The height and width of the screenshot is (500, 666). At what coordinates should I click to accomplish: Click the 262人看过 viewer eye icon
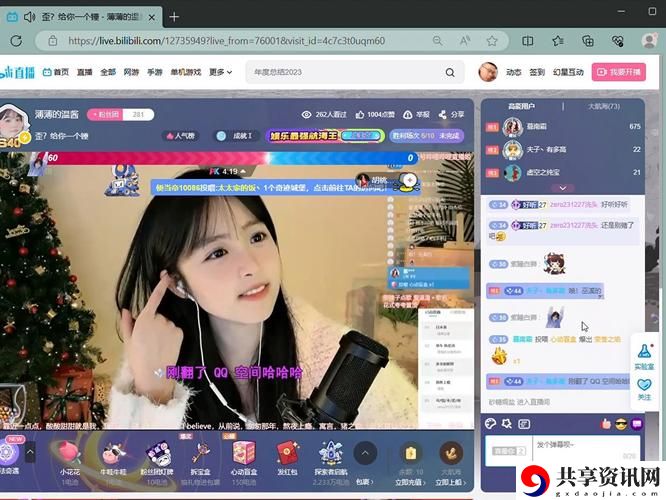[306, 115]
